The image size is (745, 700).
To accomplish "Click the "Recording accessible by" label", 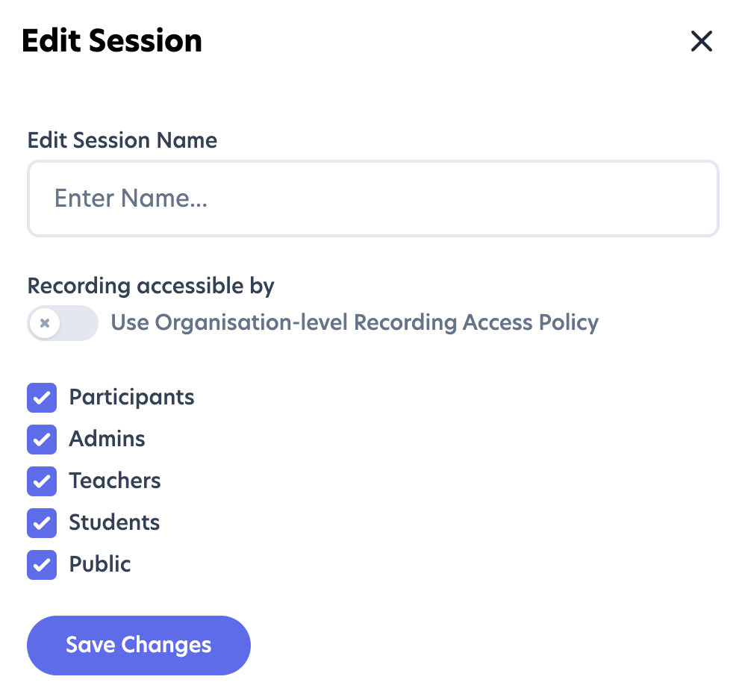I will pyautogui.click(x=151, y=286).
